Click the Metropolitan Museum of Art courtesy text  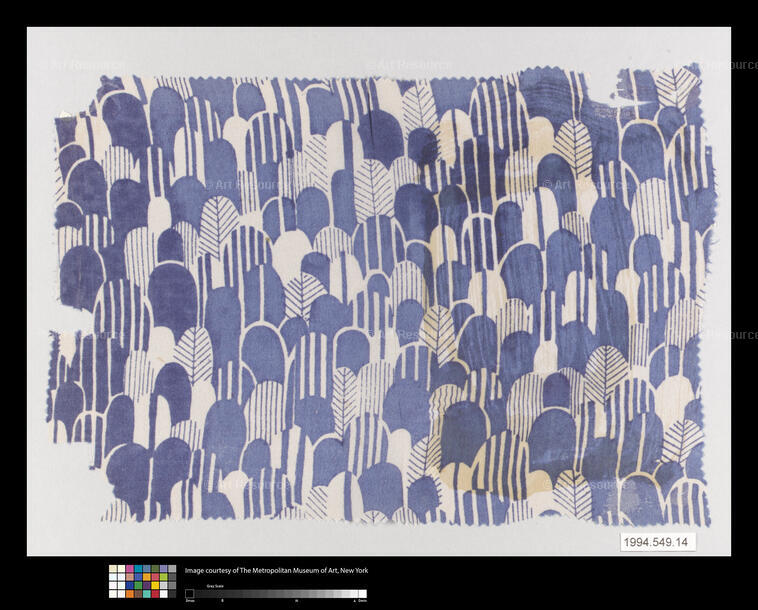(277, 570)
